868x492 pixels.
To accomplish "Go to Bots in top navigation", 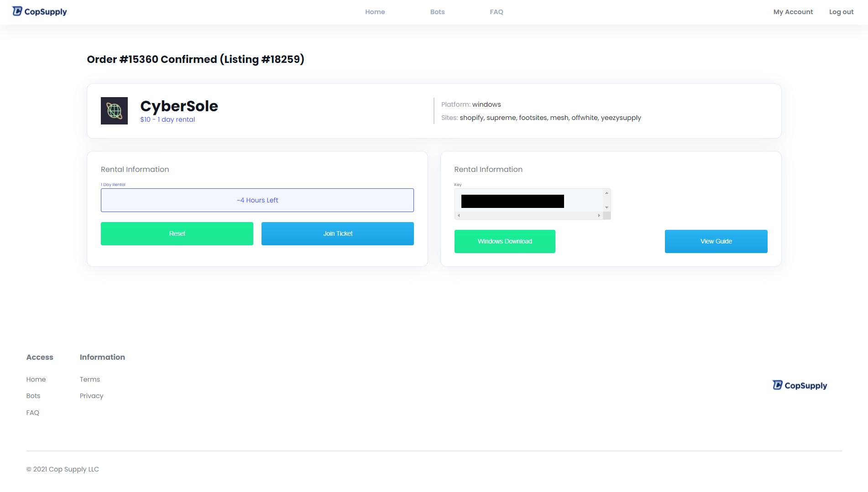I will point(437,12).
